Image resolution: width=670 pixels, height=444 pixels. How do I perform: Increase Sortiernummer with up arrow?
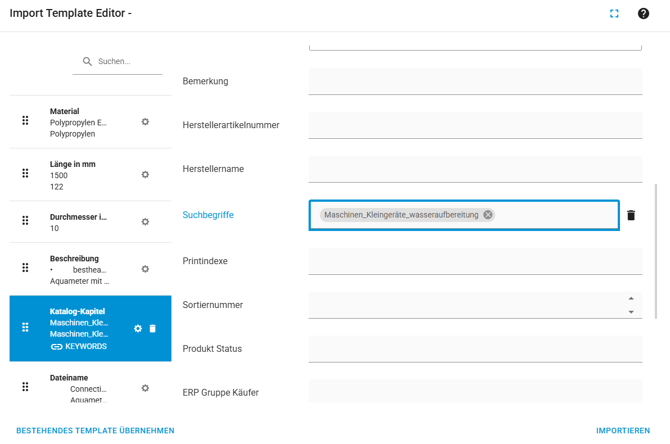(x=631, y=299)
